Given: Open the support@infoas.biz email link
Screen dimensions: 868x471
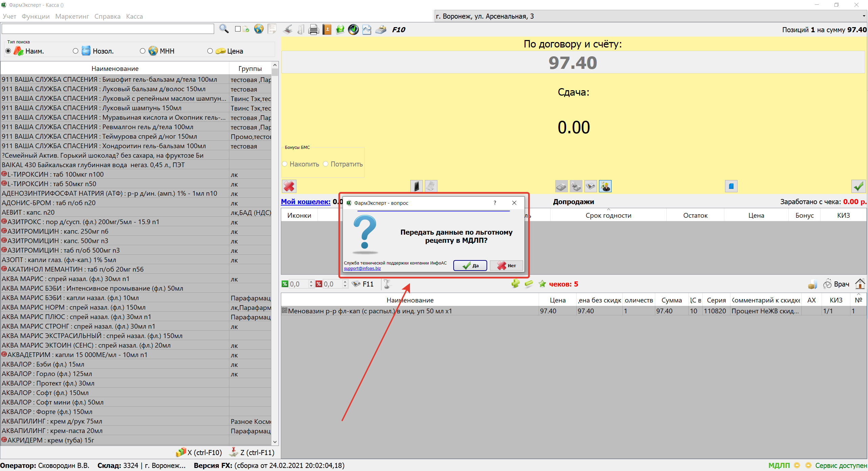Looking at the screenshot, I should point(362,269).
